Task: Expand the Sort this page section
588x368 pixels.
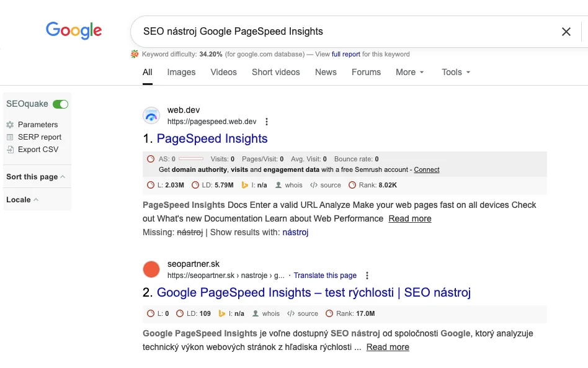Action: (x=36, y=177)
